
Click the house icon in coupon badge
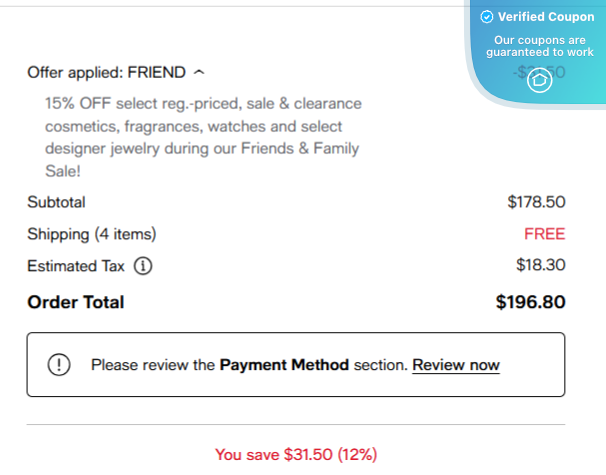[x=539, y=82]
